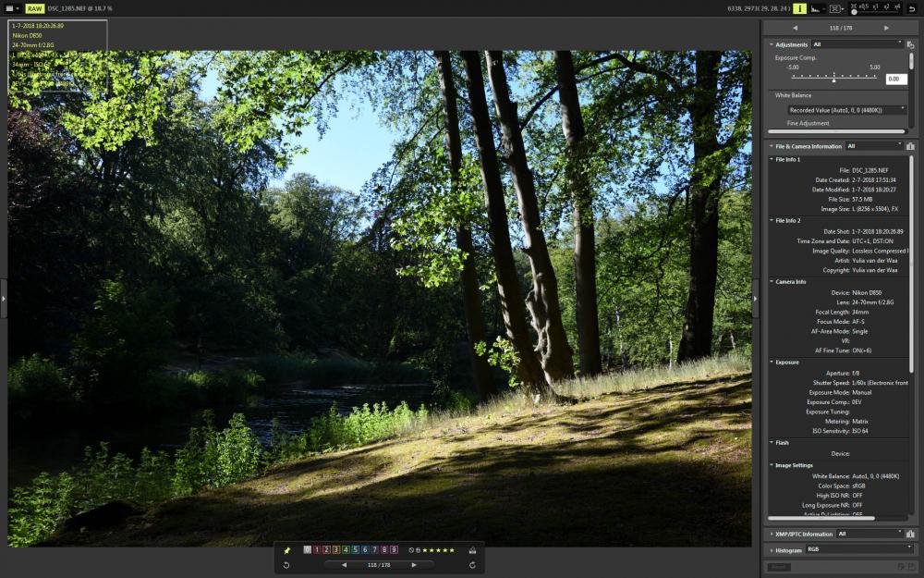Open the view mode menu at top left
The height and width of the screenshot is (578, 924).
pos(12,9)
